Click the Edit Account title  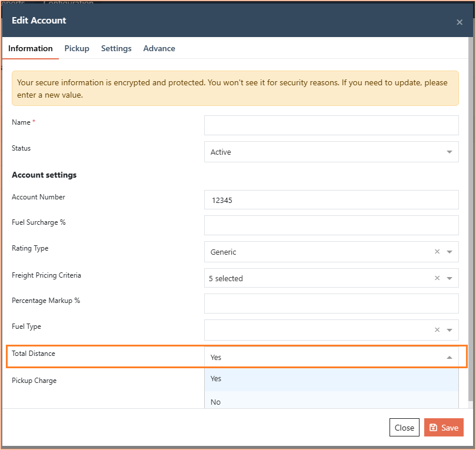click(39, 21)
